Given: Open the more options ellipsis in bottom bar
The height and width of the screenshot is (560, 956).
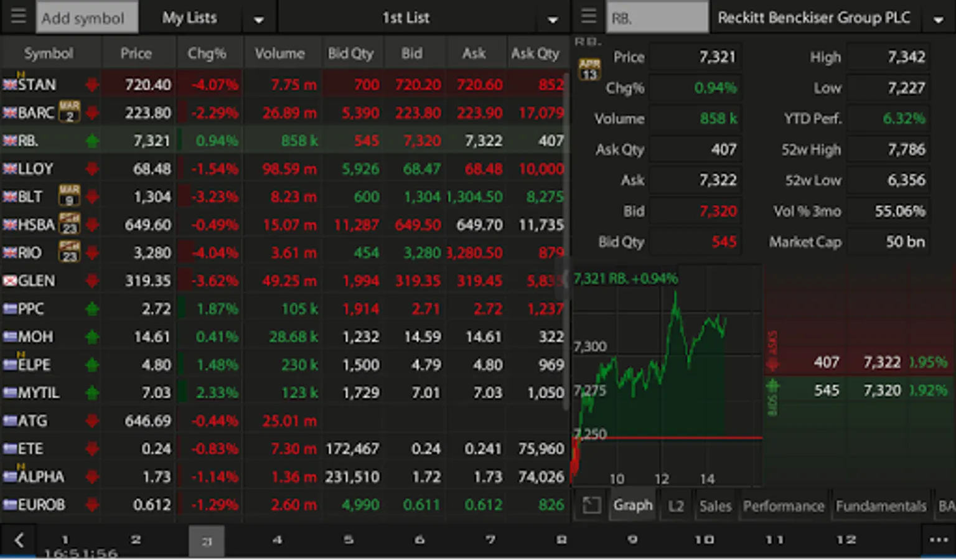Looking at the screenshot, I should (938, 539).
